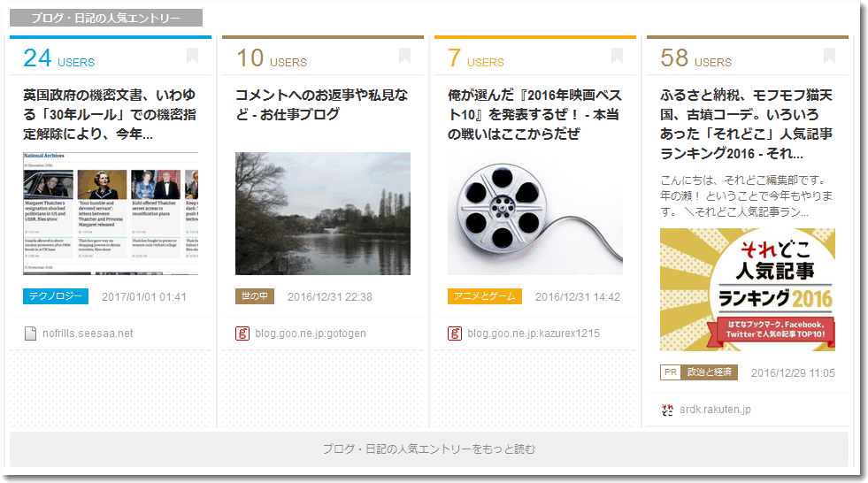Image resolution: width=868 pixels, height=483 pixels.
Task: Click bookmark icon on 24 users card
Action: click(192, 57)
